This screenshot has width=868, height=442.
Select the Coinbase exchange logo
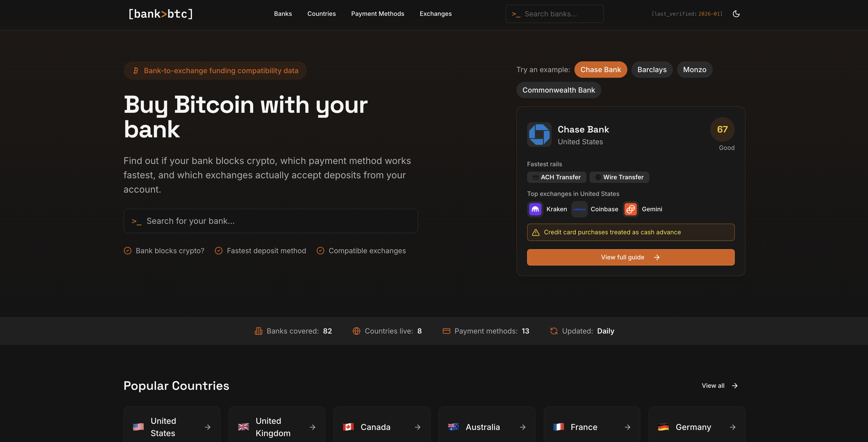click(x=579, y=209)
